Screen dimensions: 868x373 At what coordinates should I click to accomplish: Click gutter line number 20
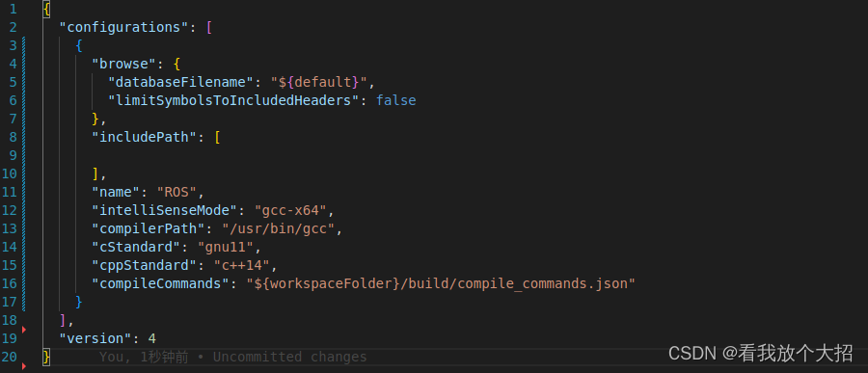(x=10, y=357)
